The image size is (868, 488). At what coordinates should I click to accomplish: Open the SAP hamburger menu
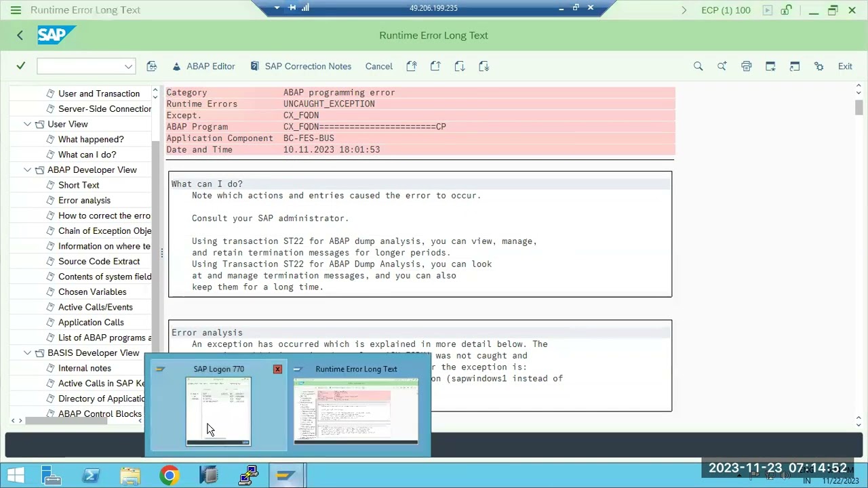[16, 10]
